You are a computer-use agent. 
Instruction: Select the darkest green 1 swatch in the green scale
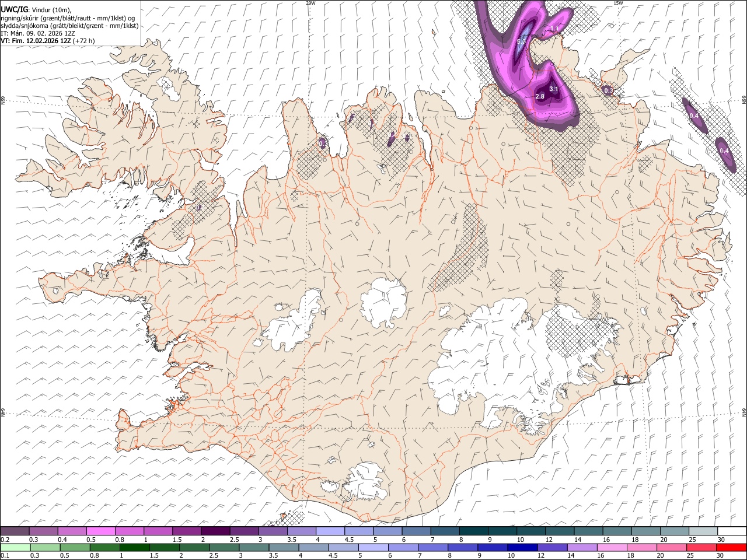[134, 547]
